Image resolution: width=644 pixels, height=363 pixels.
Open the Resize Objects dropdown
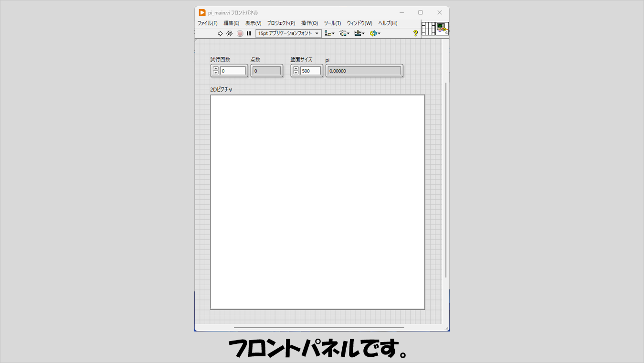coord(359,33)
